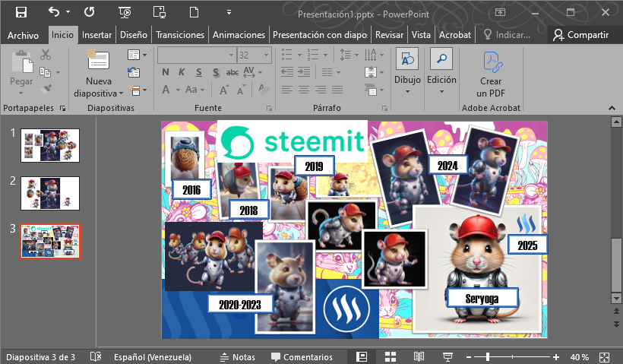
Task: Click the zoom slider handle
Action: 487,356
